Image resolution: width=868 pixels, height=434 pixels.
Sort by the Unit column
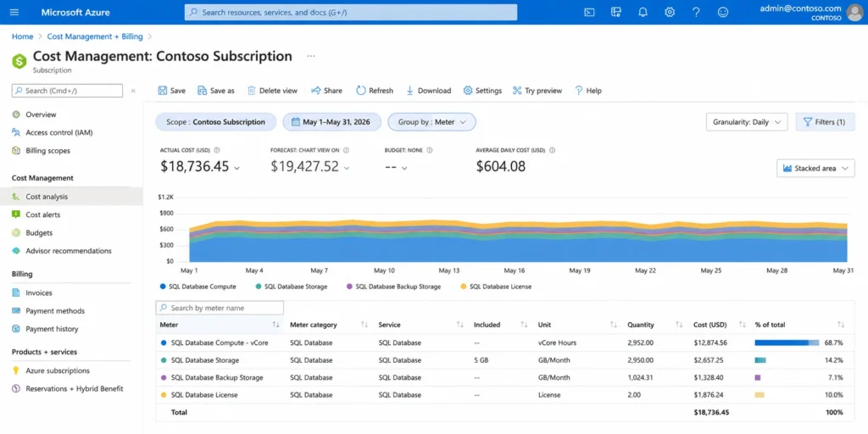click(x=614, y=325)
